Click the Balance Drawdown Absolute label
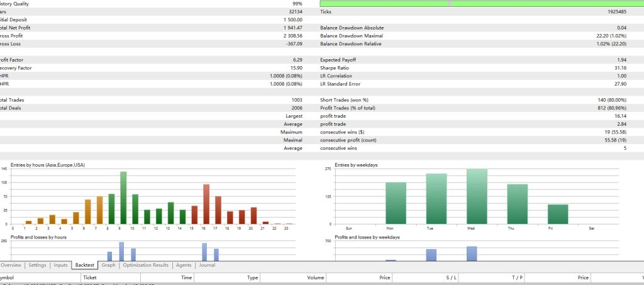The image size is (644, 285). click(352, 28)
